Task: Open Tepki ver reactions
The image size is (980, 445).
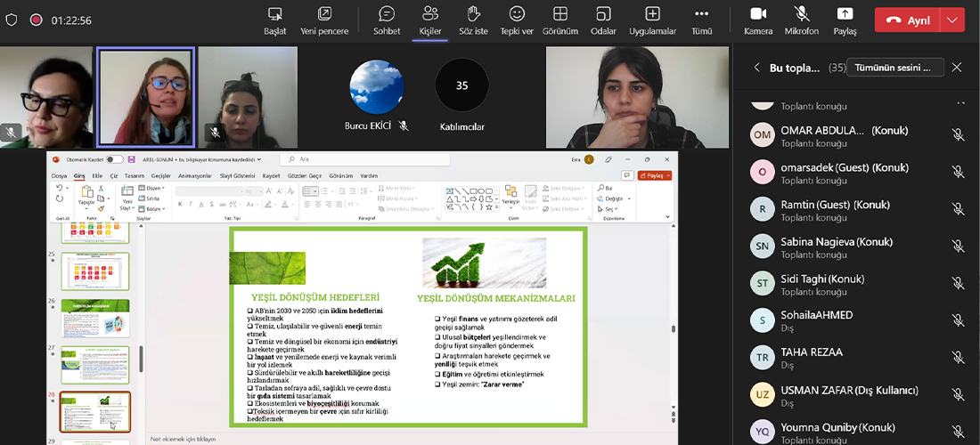Action: click(x=516, y=20)
